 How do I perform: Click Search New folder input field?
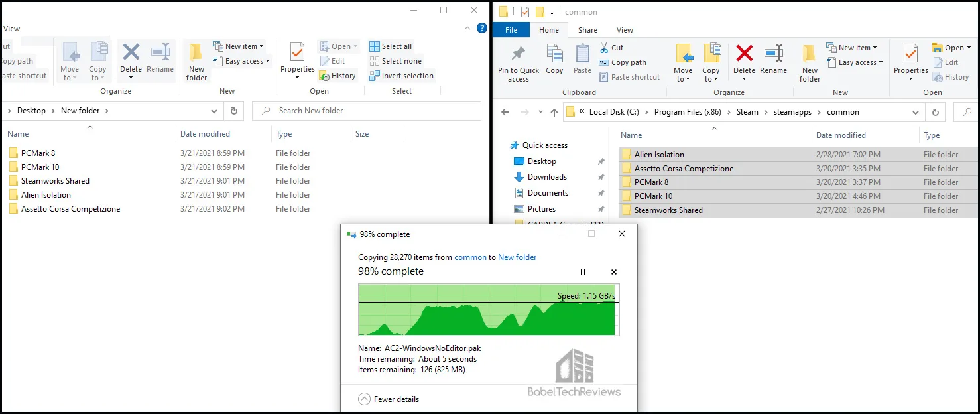[367, 111]
